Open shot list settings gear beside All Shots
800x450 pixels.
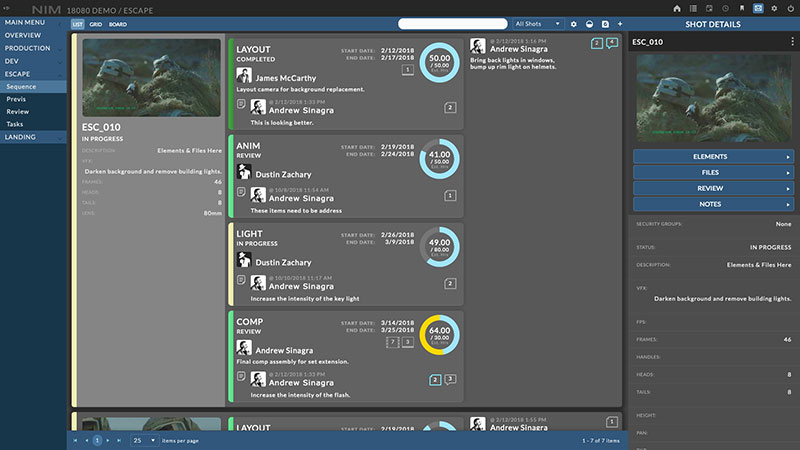point(573,24)
